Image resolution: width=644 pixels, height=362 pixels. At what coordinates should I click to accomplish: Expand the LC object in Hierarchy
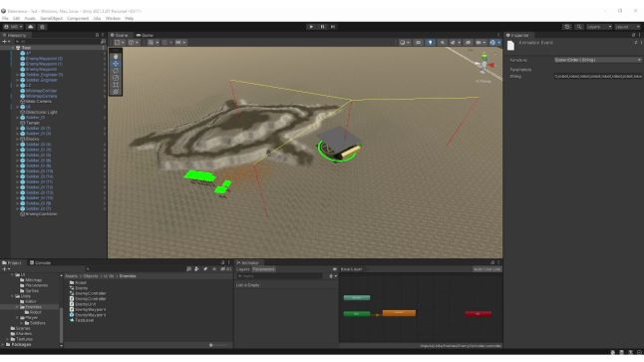18,85
